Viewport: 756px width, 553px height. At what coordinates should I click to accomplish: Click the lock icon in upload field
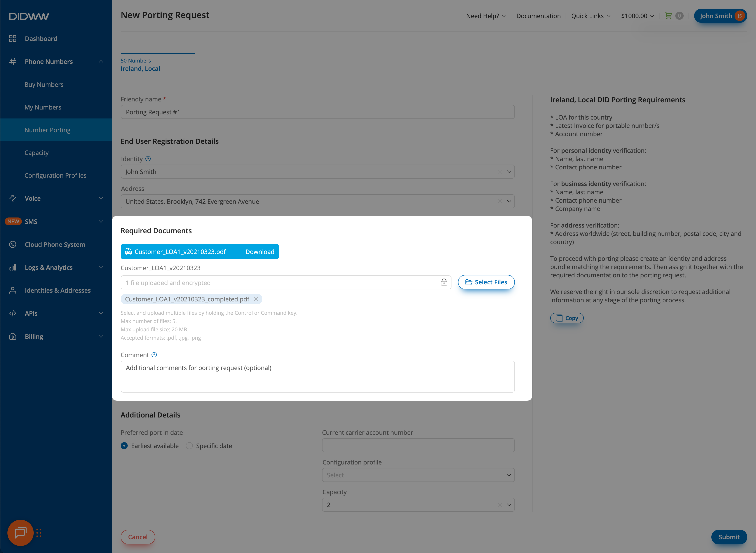point(444,282)
